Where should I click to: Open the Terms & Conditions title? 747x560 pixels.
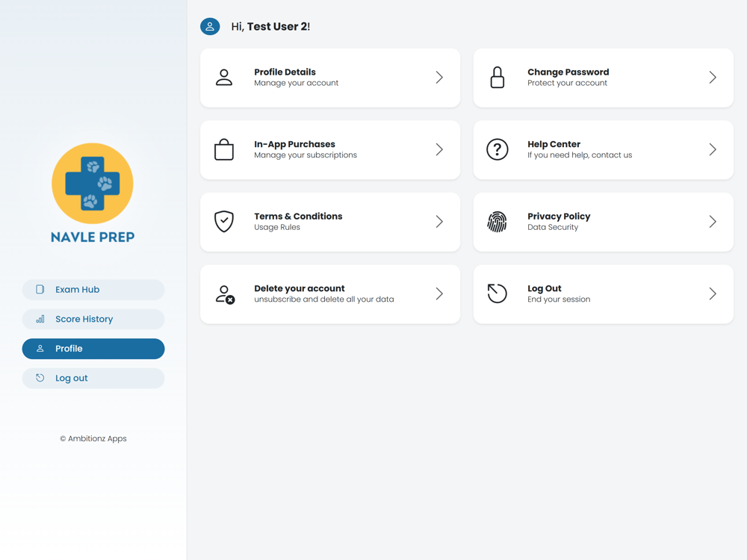298,217
